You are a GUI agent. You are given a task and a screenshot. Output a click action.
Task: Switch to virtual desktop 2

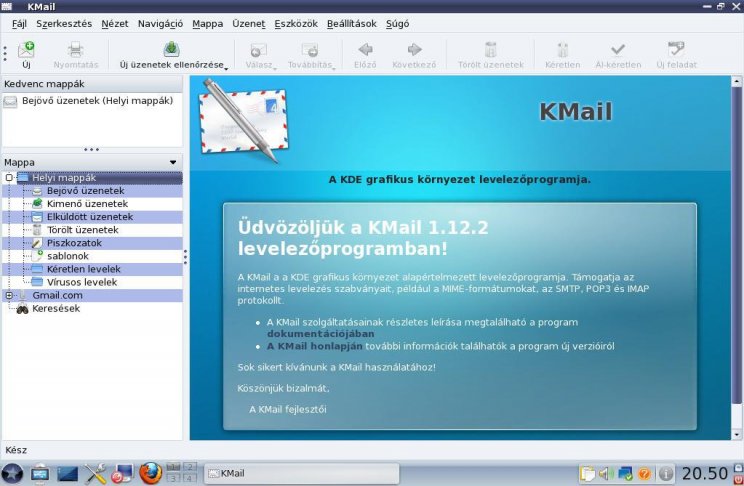coord(190,467)
